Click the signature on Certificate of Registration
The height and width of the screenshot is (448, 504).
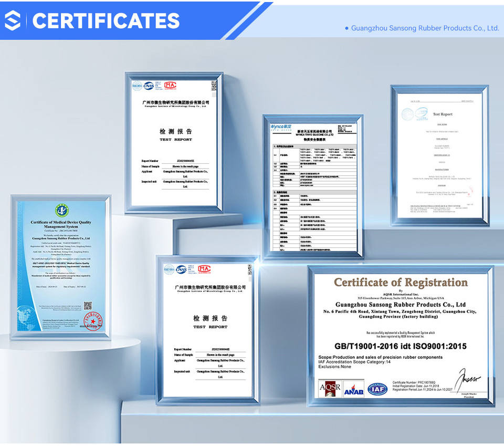(468, 380)
